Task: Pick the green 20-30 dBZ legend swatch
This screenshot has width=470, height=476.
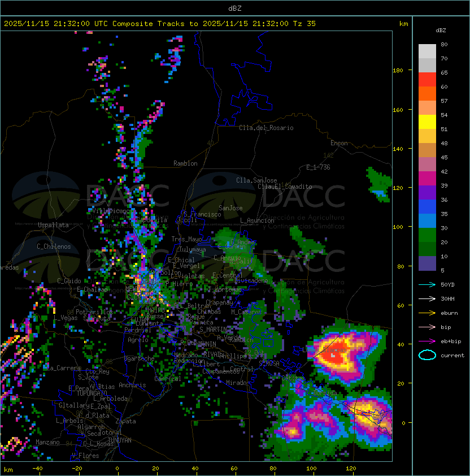Action: tap(427, 235)
